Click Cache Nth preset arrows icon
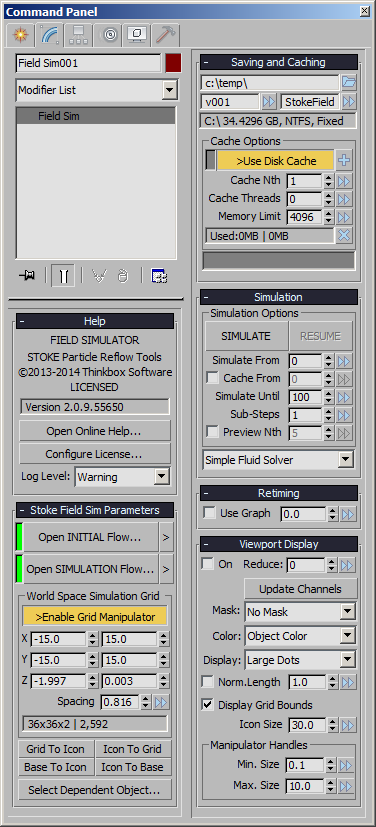The image size is (376, 827). tap(344, 181)
